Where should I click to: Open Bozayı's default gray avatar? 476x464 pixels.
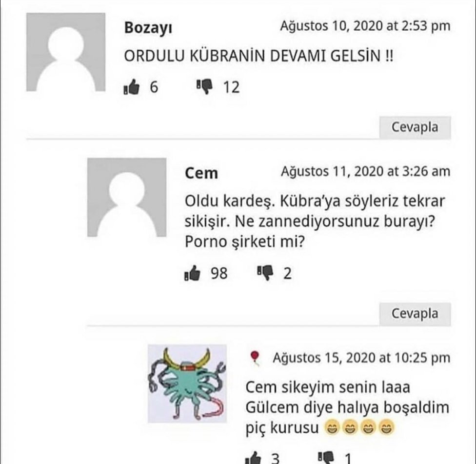tap(66, 52)
